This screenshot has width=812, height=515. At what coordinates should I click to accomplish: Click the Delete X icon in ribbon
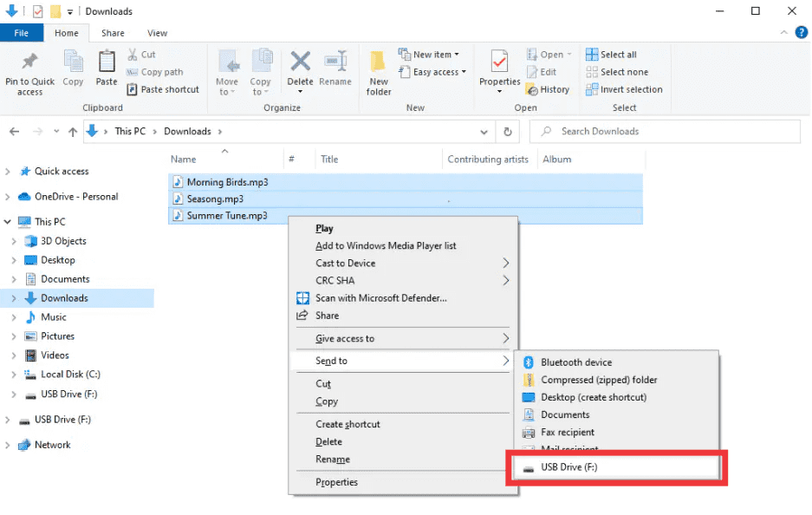click(301, 62)
